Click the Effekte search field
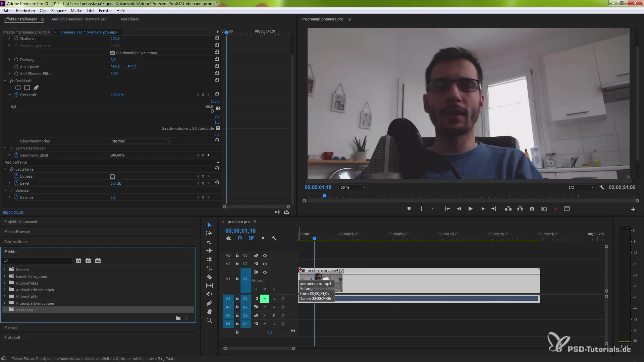Viewport: 644px width, 362px height. pyautogui.click(x=37, y=261)
